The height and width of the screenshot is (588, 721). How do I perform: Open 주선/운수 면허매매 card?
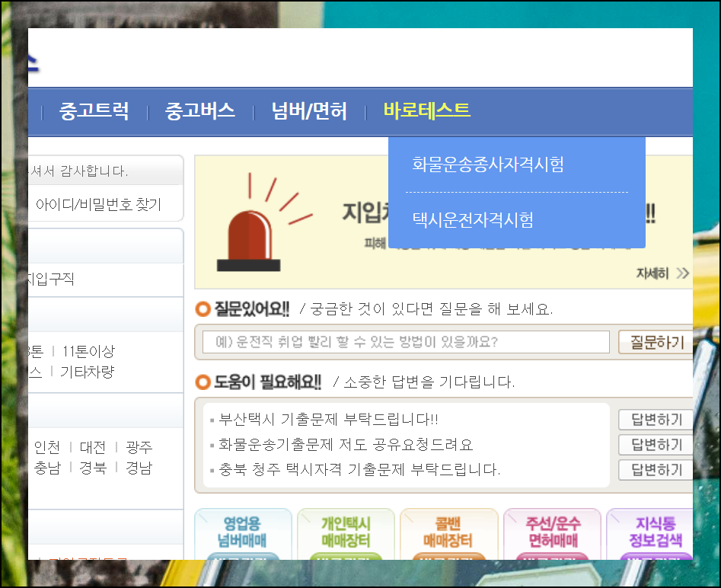tap(552, 534)
